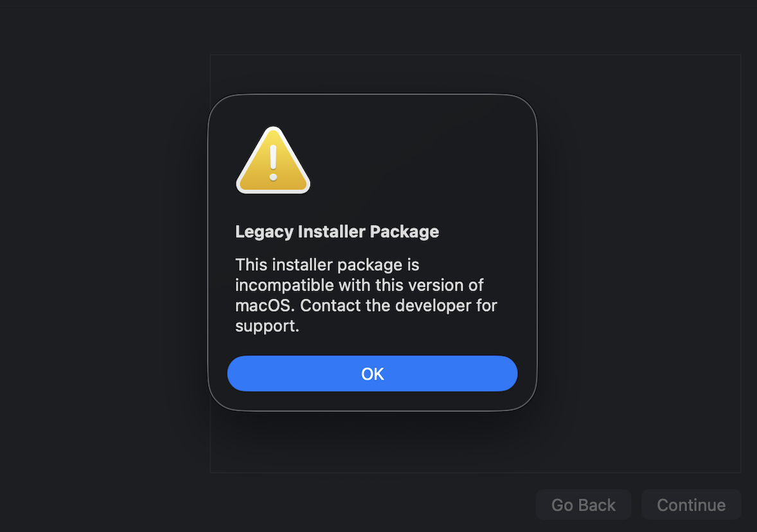Viewport: 757px width, 532px height.
Task: Click the Continue button
Action: coord(691,505)
